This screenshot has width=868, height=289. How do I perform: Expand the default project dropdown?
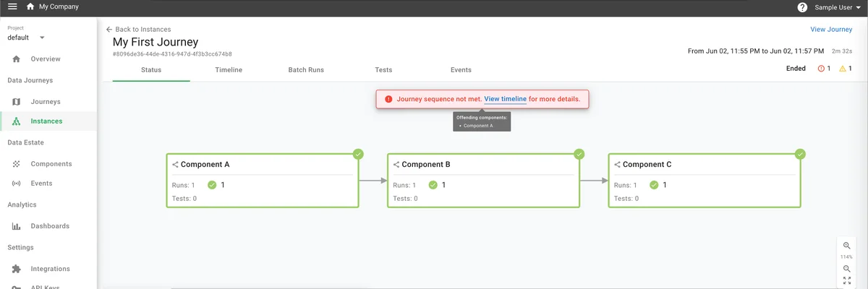(x=41, y=38)
